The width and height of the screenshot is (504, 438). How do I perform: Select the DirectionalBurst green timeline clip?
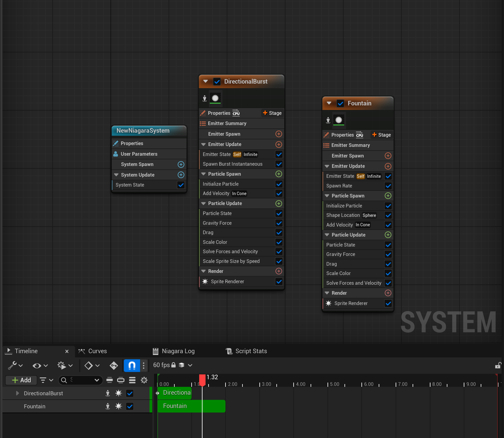coord(175,393)
